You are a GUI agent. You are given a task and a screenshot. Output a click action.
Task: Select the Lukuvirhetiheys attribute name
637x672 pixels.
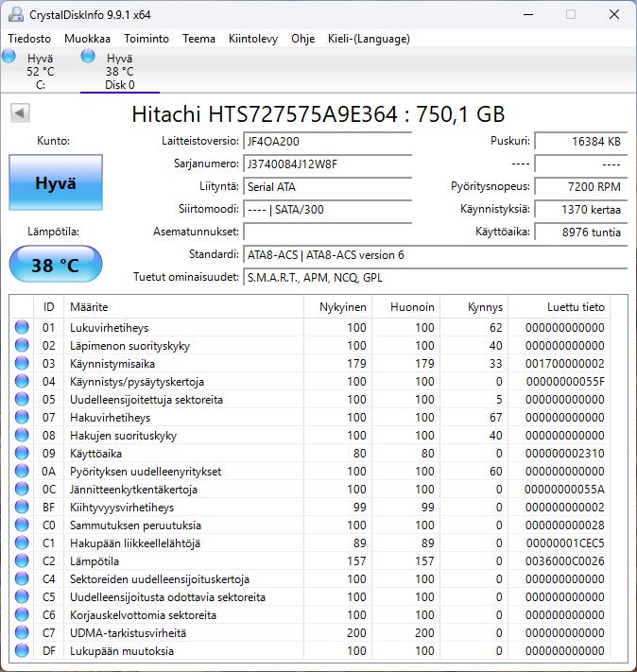110,328
